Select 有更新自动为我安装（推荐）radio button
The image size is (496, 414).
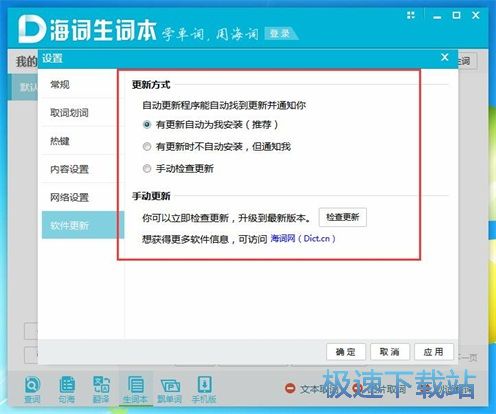(x=147, y=125)
